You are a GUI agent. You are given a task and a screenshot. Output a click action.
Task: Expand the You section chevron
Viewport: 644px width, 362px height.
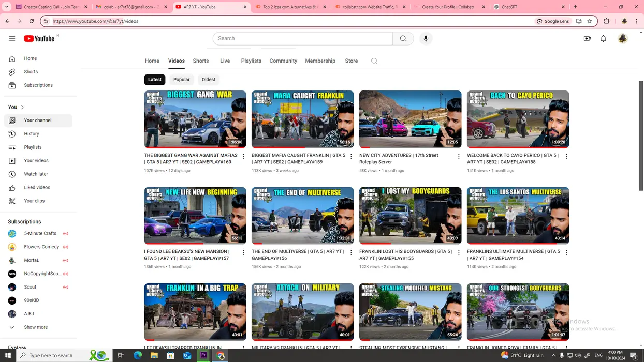point(22,107)
